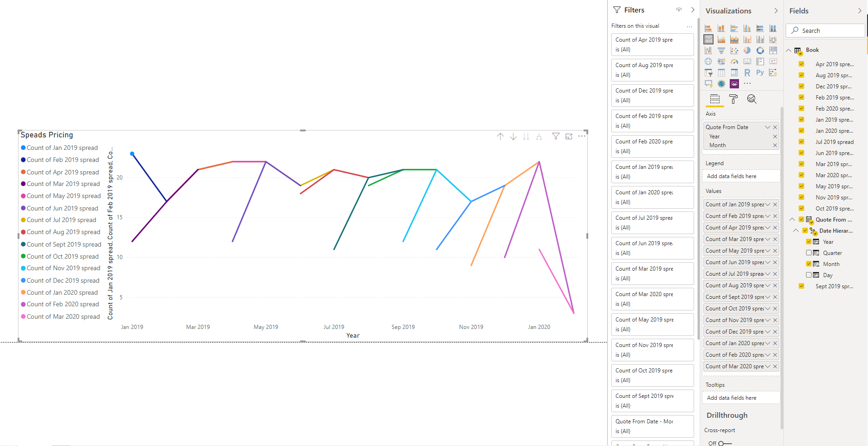Image resolution: width=868 pixels, height=446 pixels.
Task: Collapse the Visualizations pane chevron
Action: [x=776, y=11]
